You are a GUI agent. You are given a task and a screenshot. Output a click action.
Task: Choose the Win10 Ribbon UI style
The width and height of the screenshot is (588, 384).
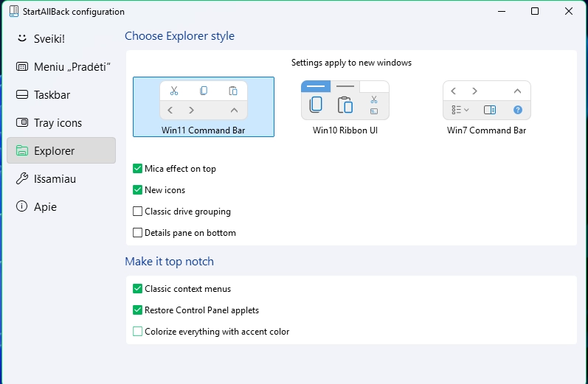pyautogui.click(x=345, y=107)
